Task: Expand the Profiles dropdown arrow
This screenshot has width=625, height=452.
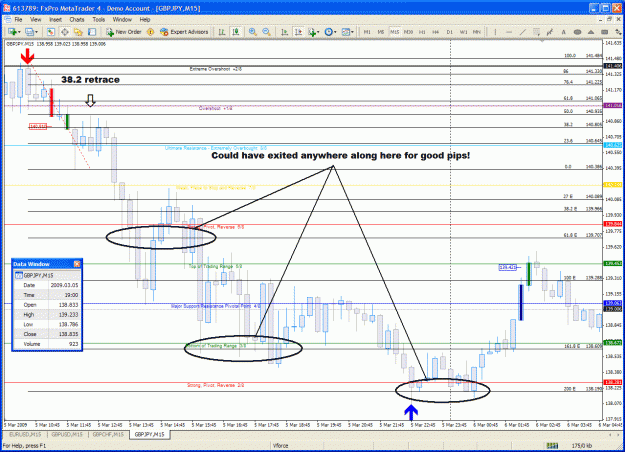Action: (36, 32)
